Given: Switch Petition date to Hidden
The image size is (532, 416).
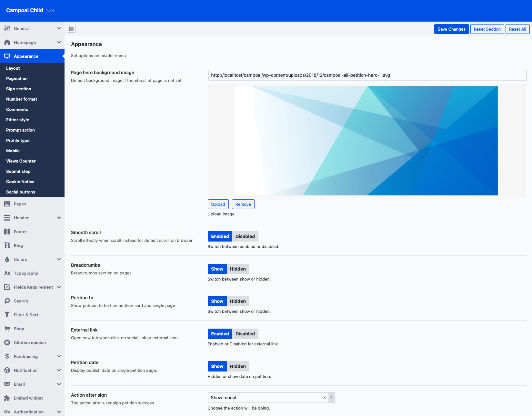Looking at the screenshot, I should click(x=237, y=366).
